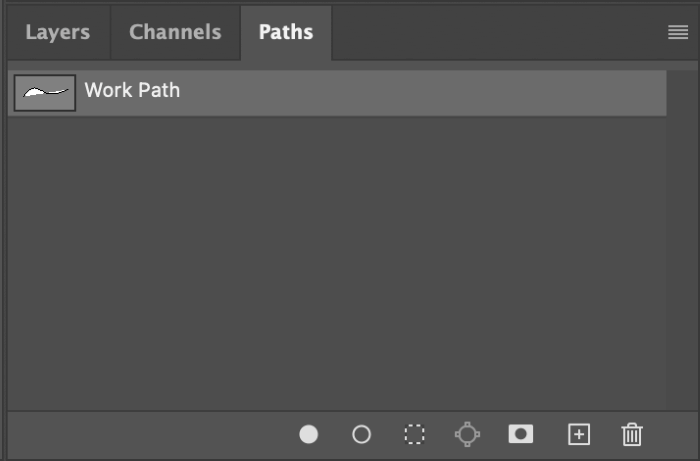The width and height of the screenshot is (700, 461).
Task: Click the Work Path thumbnail
Action: pyautogui.click(x=45, y=92)
